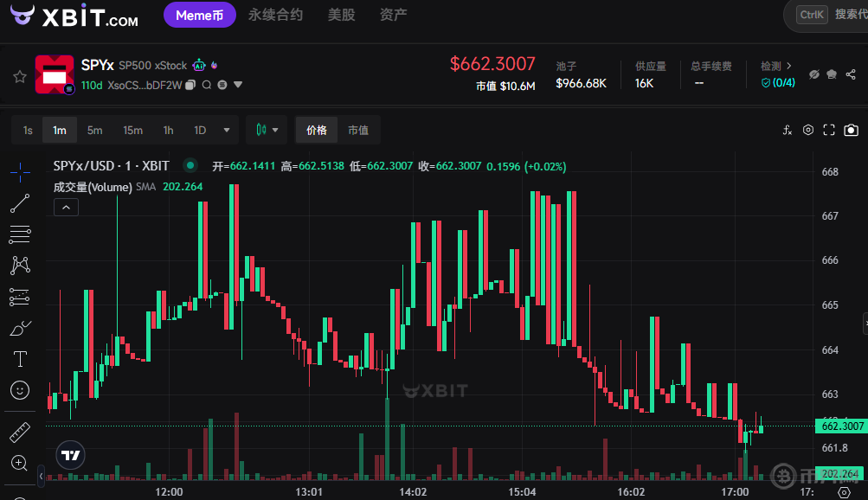Select the projection forecast tool
The height and width of the screenshot is (500, 868).
(20, 297)
